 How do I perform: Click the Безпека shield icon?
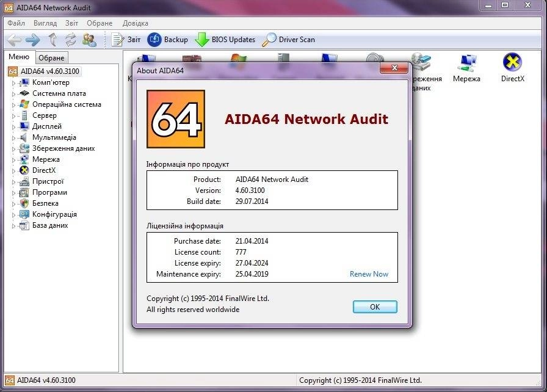24,203
